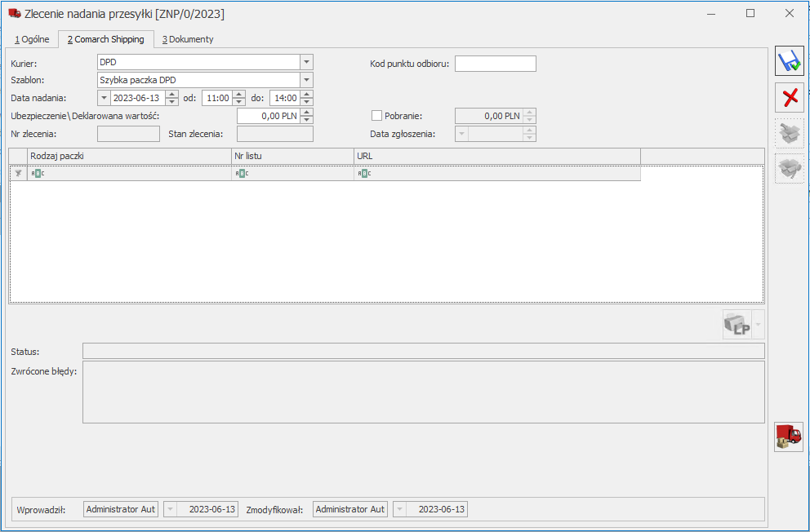
Task: Open the Zmodyfikował date dropdown arrow
Action: tap(399, 510)
